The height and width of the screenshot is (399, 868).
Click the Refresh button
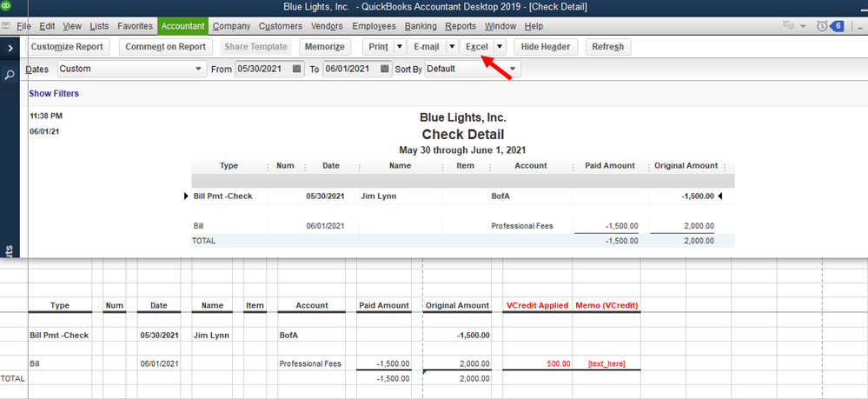click(608, 47)
